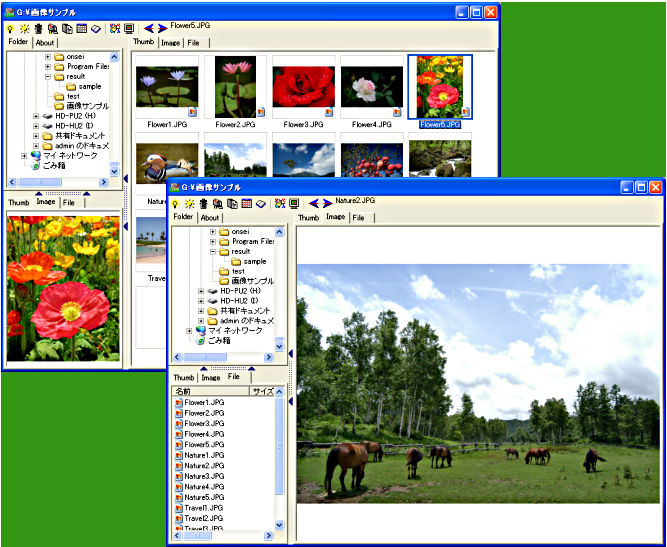Expand the HD-PU2 (H) drive in back window
Viewport: 667px width, 547px height.
pyautogui.click(x=36, y=116)
